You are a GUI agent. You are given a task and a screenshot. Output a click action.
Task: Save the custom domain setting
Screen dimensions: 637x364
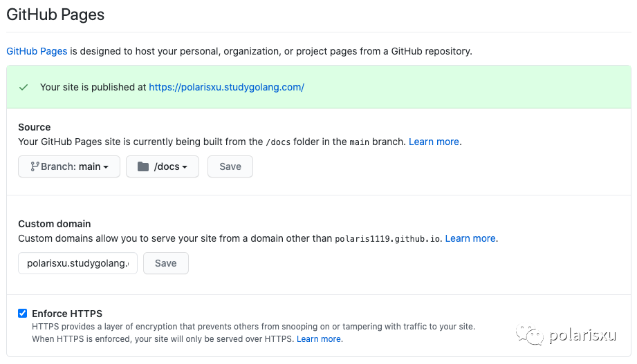pos(166,263)
